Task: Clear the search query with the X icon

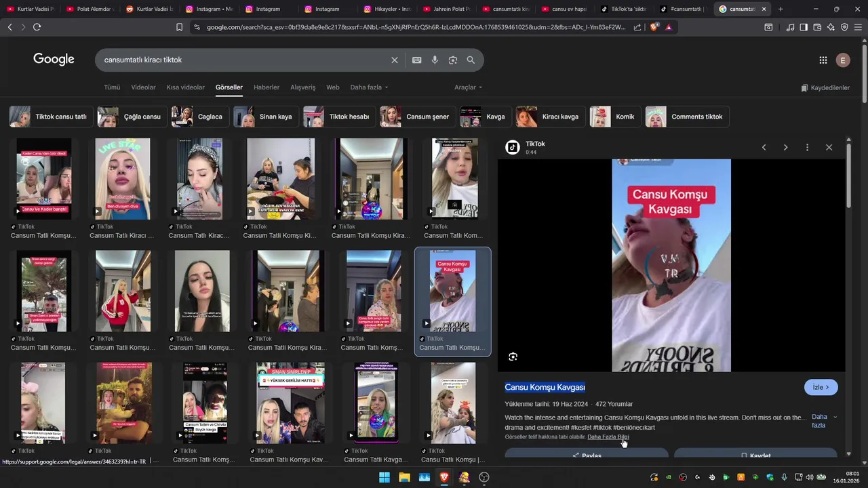Action: (395, 60)
